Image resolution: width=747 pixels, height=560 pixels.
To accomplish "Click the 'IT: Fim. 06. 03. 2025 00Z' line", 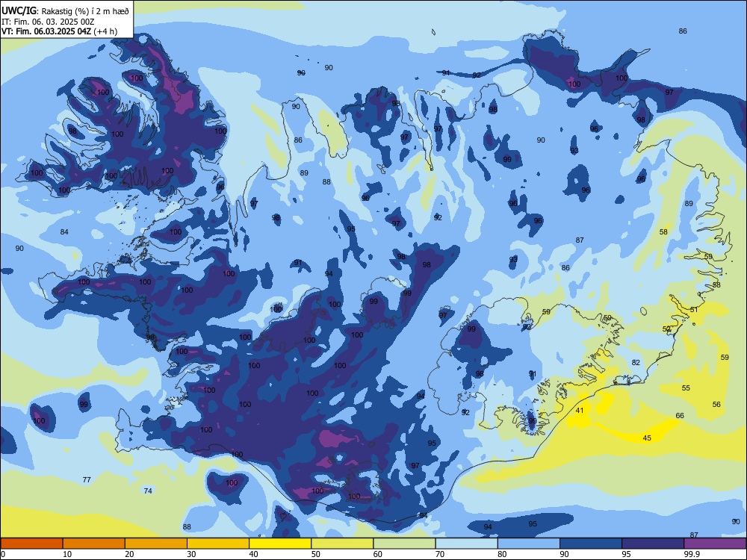I will click(49, 22).
